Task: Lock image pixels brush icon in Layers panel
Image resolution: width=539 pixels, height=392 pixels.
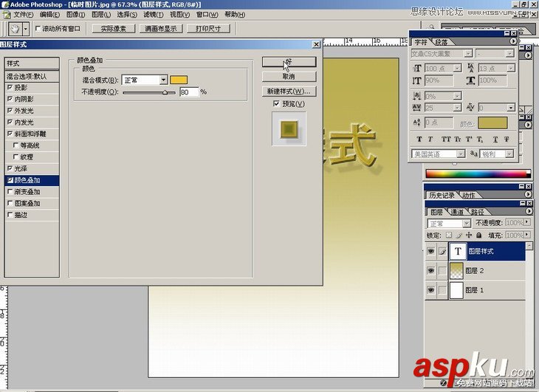Action: (459, 235)
